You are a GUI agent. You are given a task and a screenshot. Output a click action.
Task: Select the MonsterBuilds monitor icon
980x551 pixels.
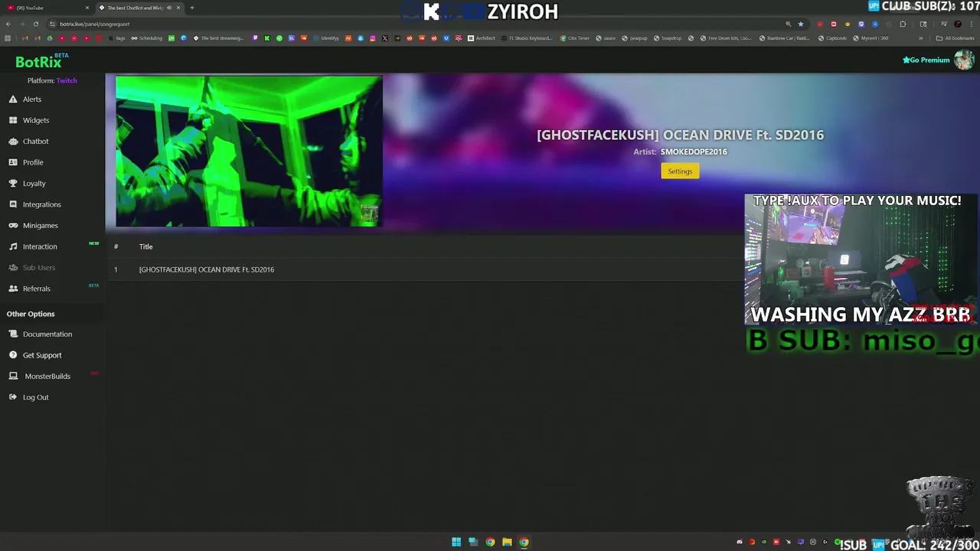[13, 377]
